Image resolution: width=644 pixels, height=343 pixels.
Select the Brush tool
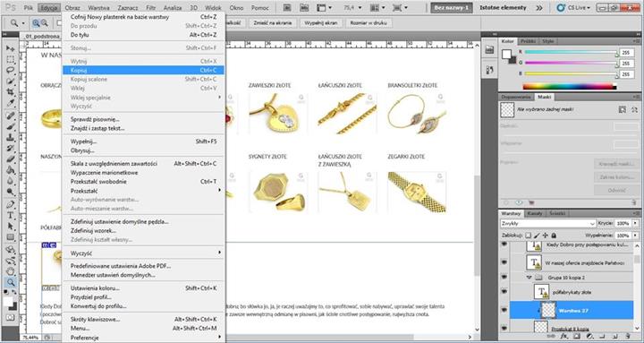[10, 126]
